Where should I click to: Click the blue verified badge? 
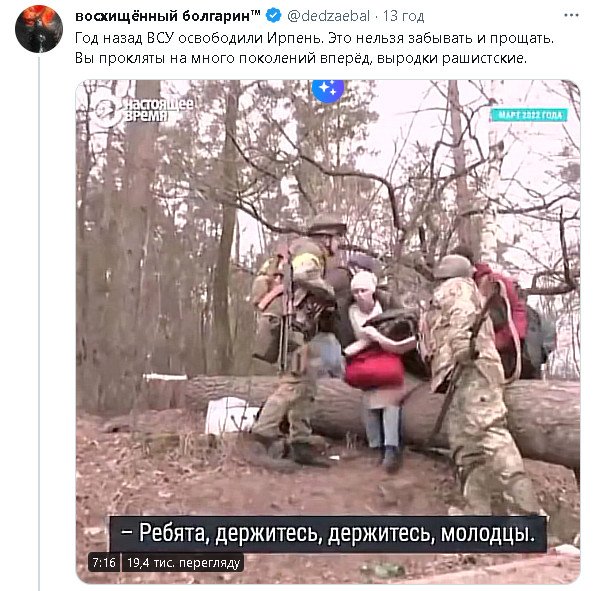273,16
